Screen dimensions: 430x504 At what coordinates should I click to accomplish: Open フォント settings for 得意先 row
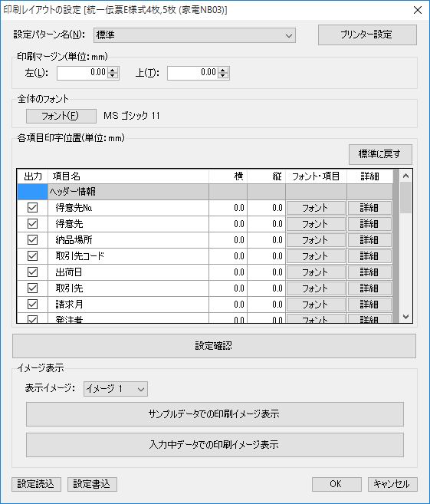[316, 224]
